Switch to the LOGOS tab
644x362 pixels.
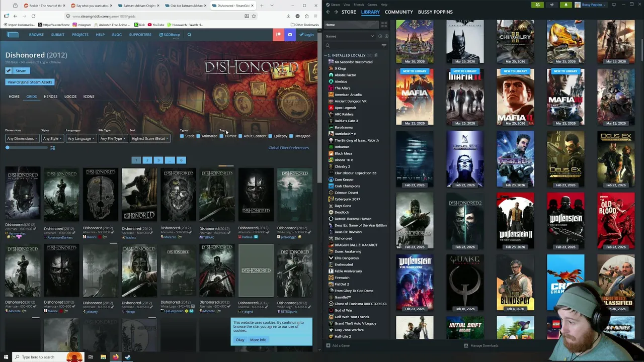(70, 97)
